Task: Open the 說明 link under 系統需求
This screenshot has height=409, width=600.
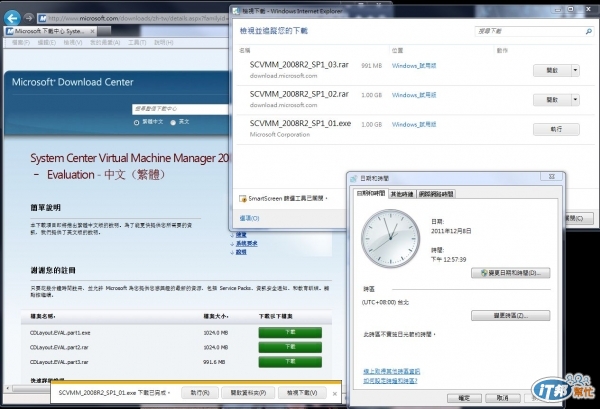Action: [241, 252]
